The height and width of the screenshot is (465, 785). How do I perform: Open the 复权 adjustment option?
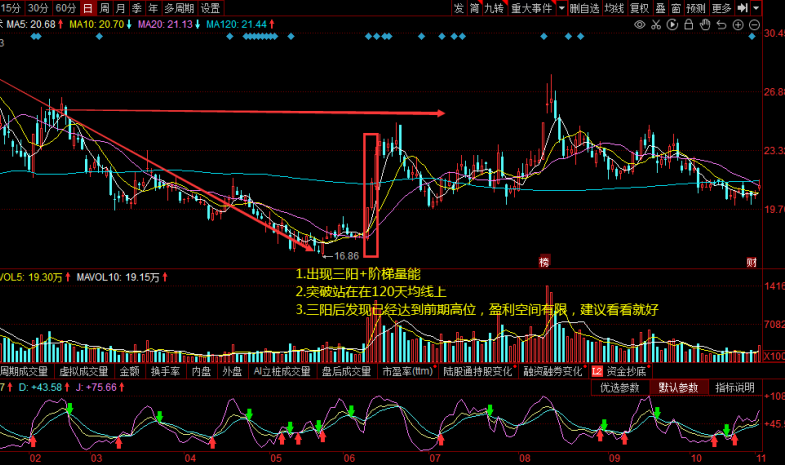coord(640,8)
